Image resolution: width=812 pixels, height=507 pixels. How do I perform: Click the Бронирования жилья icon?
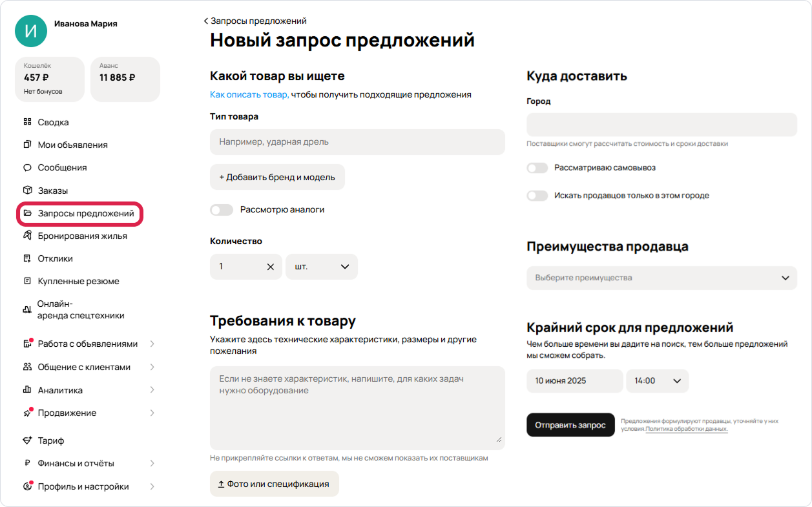click(27, 236)
